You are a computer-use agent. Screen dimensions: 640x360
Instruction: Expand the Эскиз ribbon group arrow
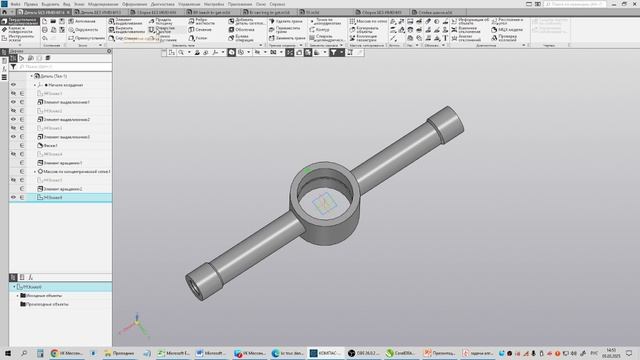(x=100, y=45)
